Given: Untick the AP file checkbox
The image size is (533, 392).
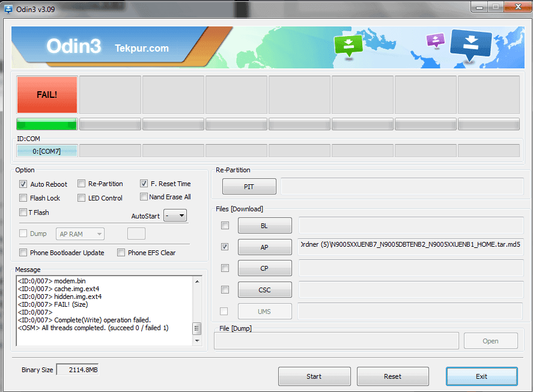Looking at the screenshot, I should click(x=225, y=247).
